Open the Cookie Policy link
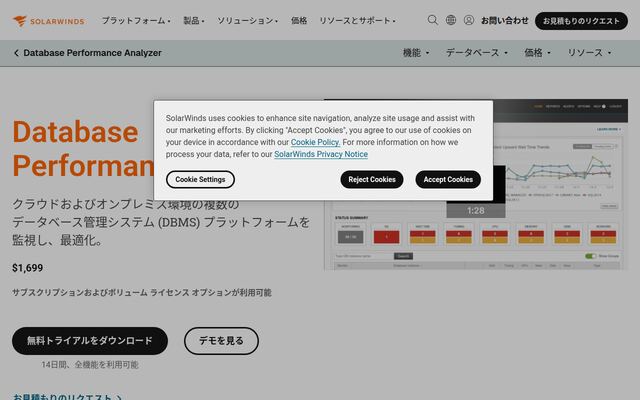This screenshot has height=400, width=640. pyautogui.click(x=315, y=142)
